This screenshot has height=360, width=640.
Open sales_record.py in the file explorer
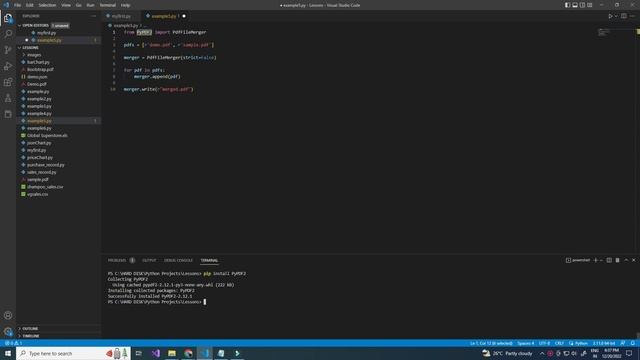tap(42, 172)
